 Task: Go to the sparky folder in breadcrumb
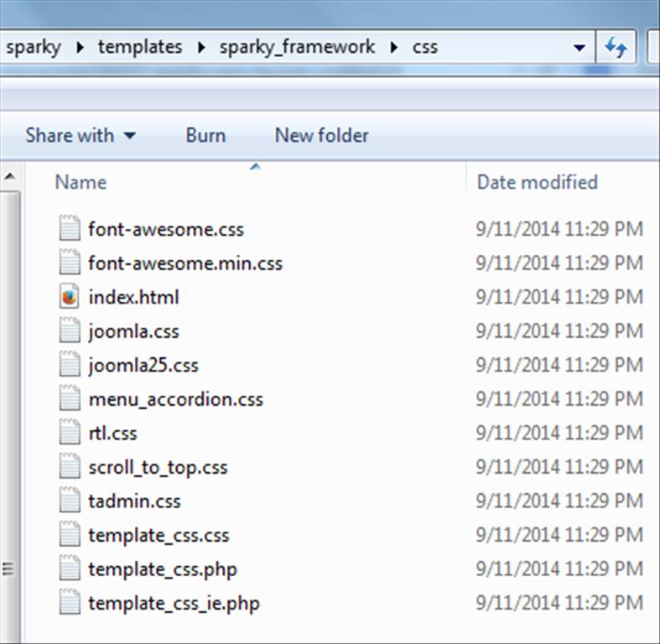[34, 47]
